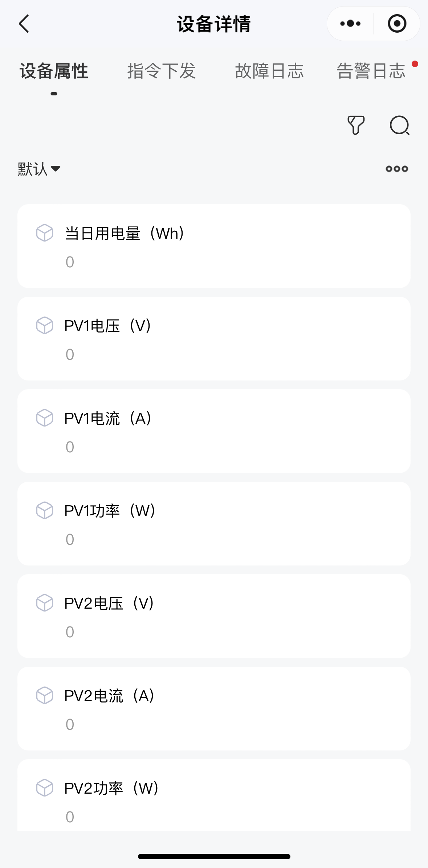The height and width of the screenshot is (868, 428).
Task: Select the 设备属性 tab
Action: click(54, 71)
